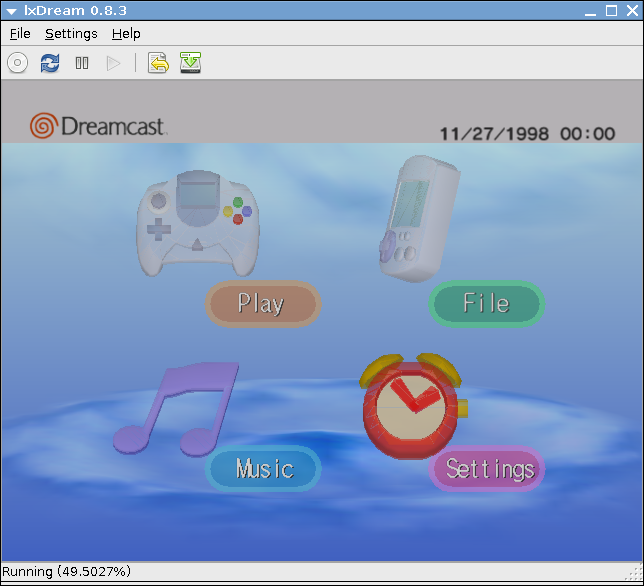Select the blue Music button
The height and width of the screenshot is (586, 644).
click(x=263, y=469)
